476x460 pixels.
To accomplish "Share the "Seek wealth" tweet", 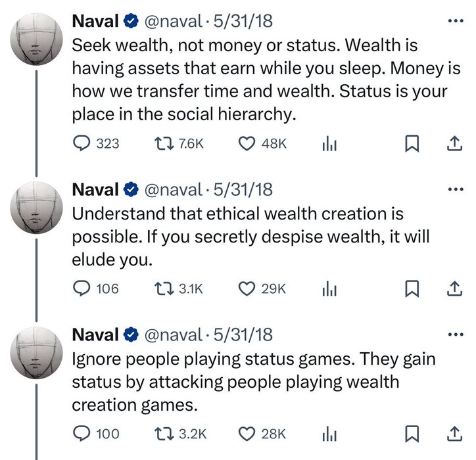I will coord(454,143).
